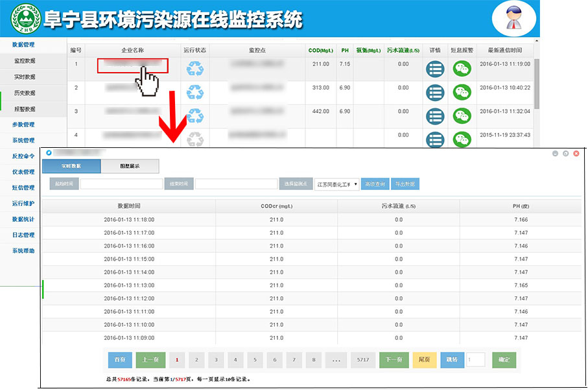Open details icon for row 3

coord(435,116)
